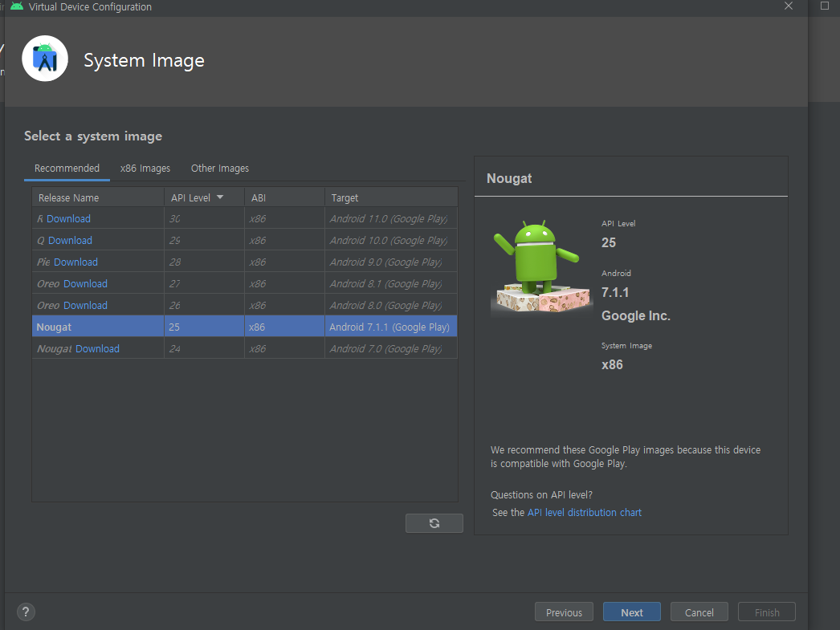Click the Next button

[x=632, y=612]
